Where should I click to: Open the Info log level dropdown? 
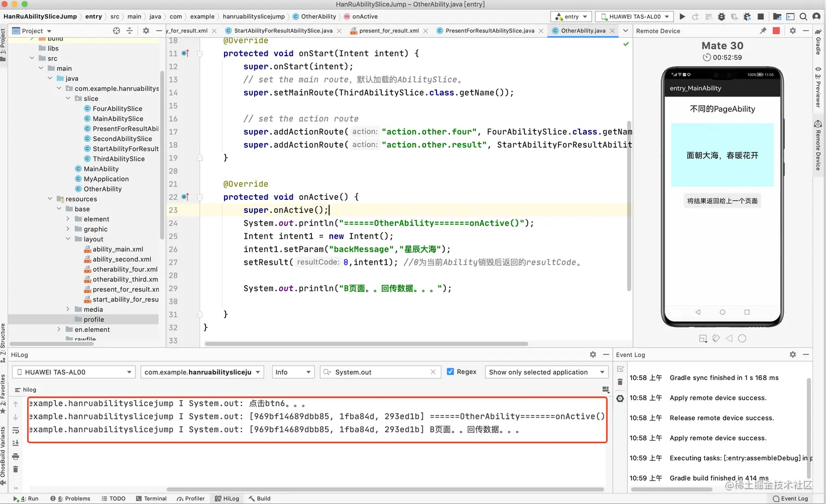click(x=293, y=372)
